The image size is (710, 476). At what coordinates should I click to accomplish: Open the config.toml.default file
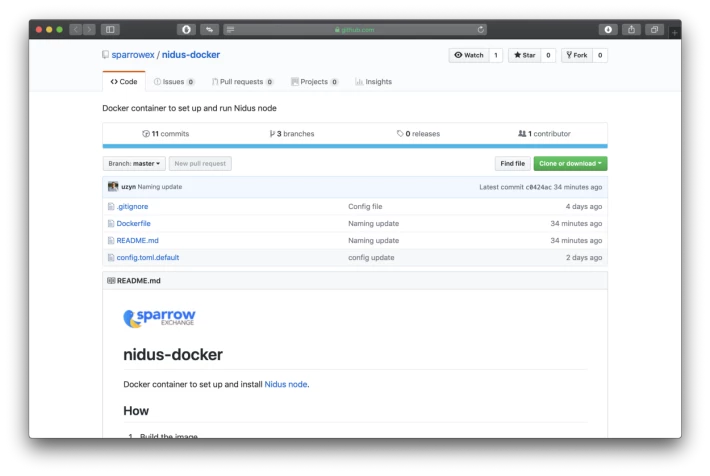coord(148,257)
